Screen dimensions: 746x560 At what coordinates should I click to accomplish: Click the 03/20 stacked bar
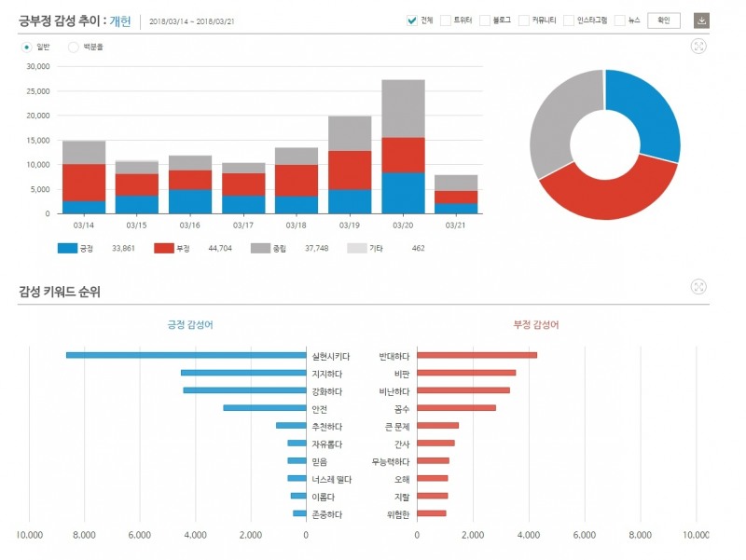pos(403,147)
